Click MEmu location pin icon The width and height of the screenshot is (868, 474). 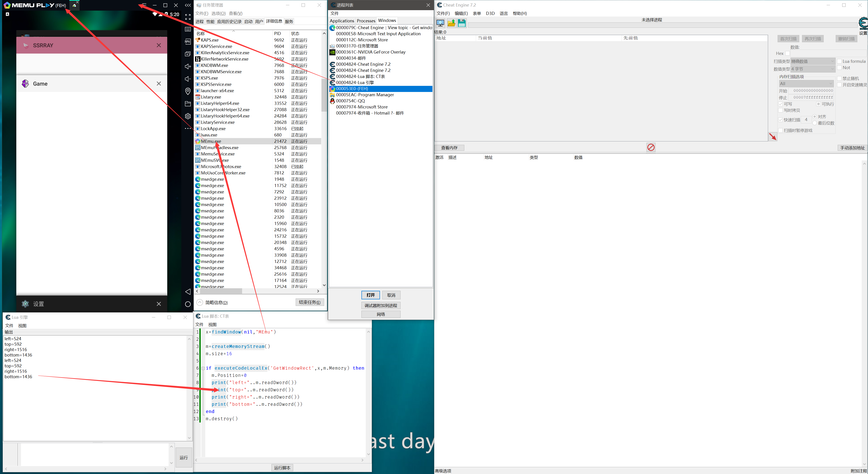[188, 91]
